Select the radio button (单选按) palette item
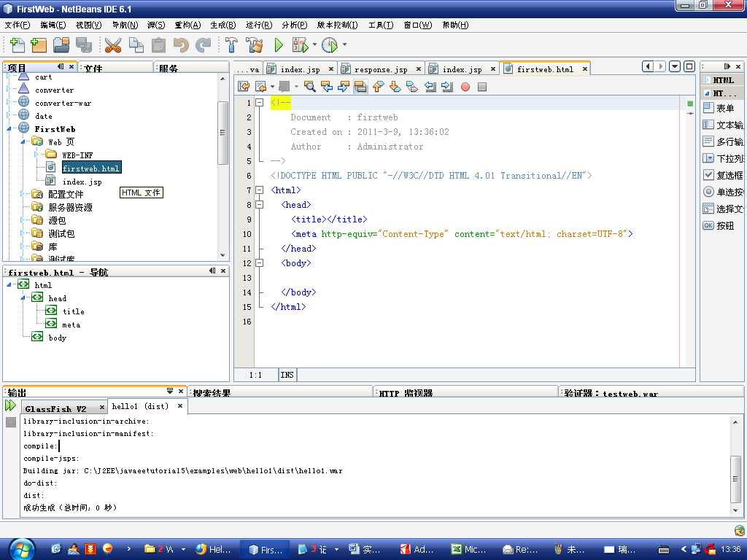Screen dimensions: 747x560 pyautogui.click(x=723, y=192)
